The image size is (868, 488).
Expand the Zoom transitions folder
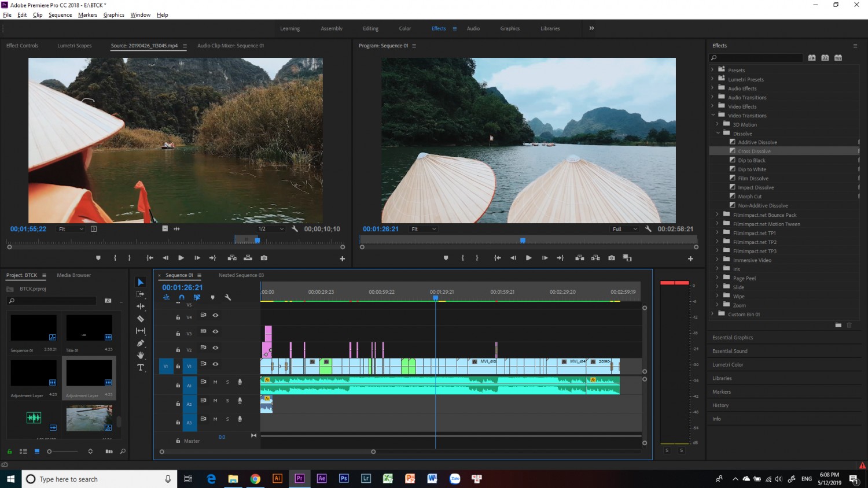(x=718, y=305)
